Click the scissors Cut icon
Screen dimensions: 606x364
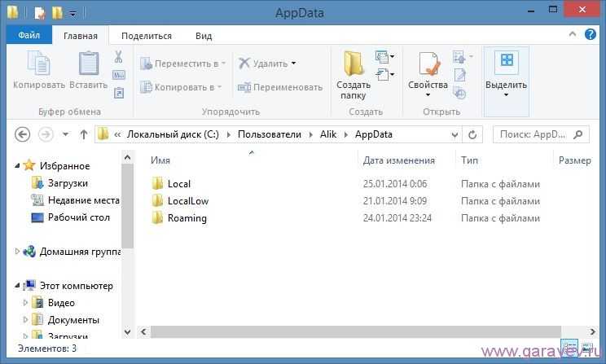tap(118, 57)
